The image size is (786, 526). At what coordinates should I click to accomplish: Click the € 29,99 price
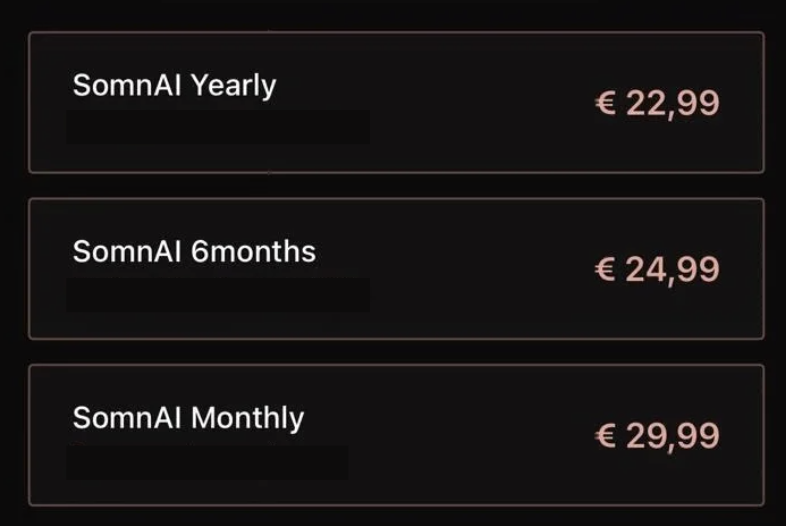(x=657, y=435)
